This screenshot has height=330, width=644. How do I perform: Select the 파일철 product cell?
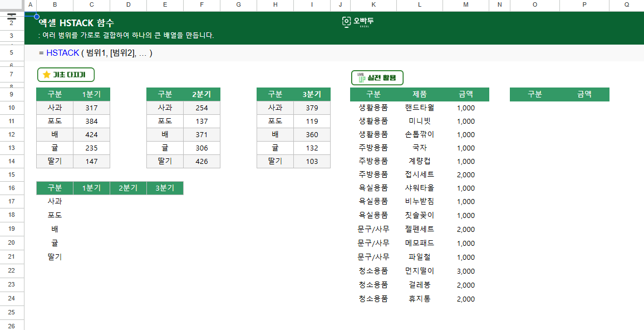point(419,257)
